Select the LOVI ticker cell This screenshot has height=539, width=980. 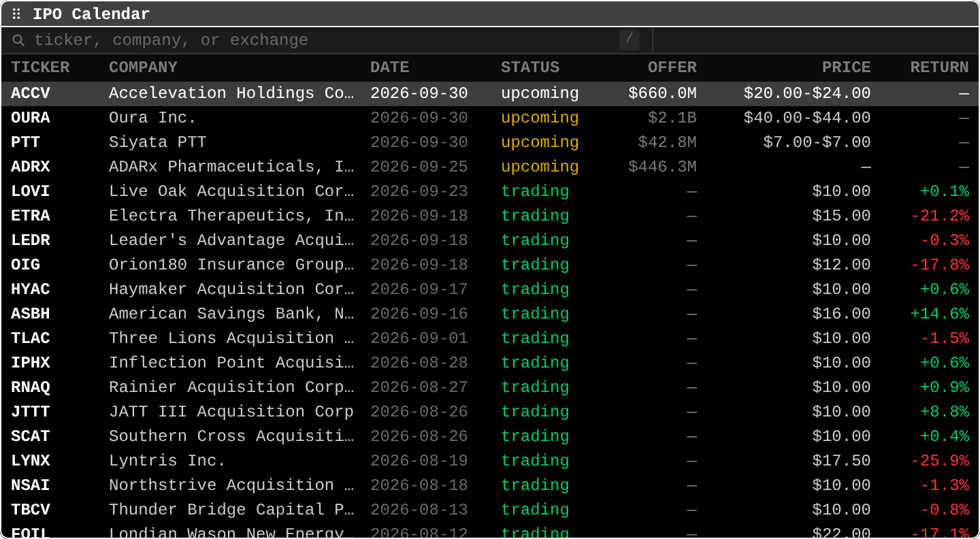31,191
